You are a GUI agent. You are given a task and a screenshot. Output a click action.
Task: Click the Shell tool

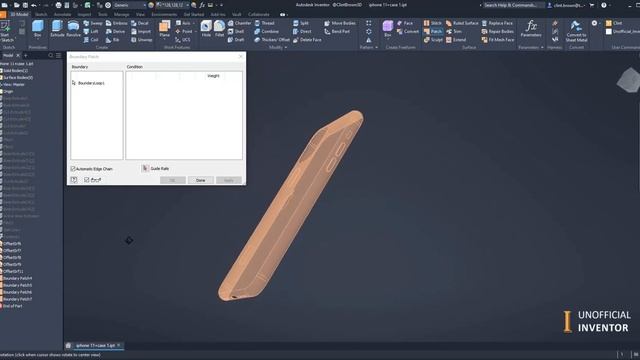[x=236, y=31]
